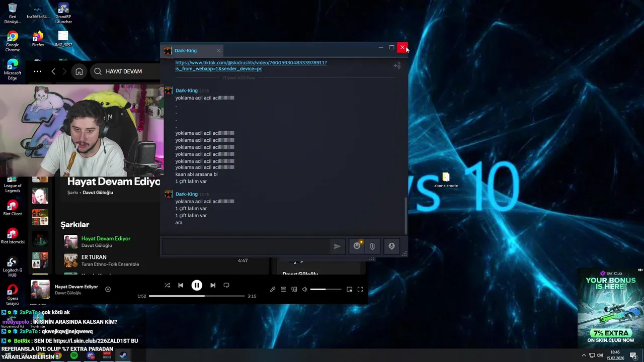The width and height of the screenshot is (644, 362).
Task: Open Spotify connect to a device
Action: tap(294, 289)
